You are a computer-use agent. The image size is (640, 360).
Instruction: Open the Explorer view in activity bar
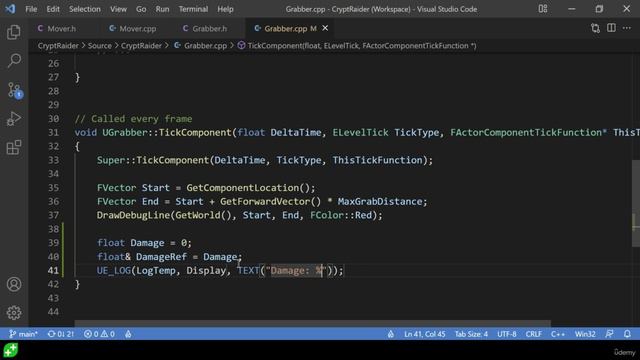[x=14, y=32]
